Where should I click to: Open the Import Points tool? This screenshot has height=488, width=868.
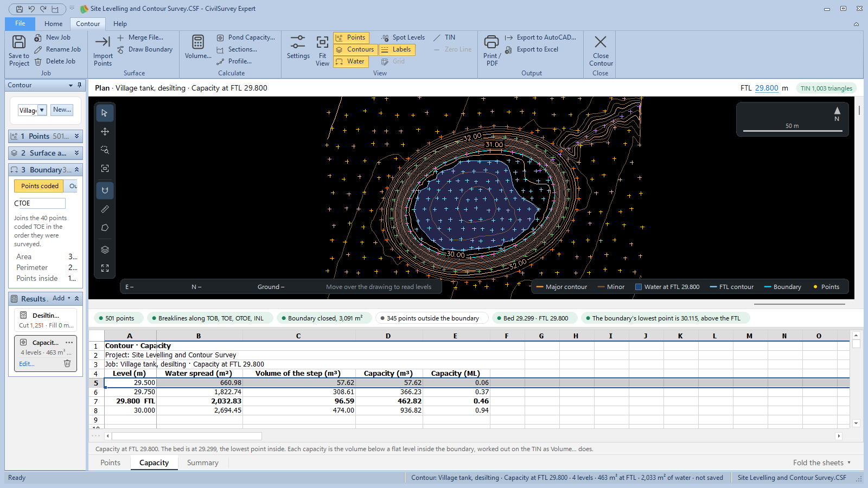(103, 50)
